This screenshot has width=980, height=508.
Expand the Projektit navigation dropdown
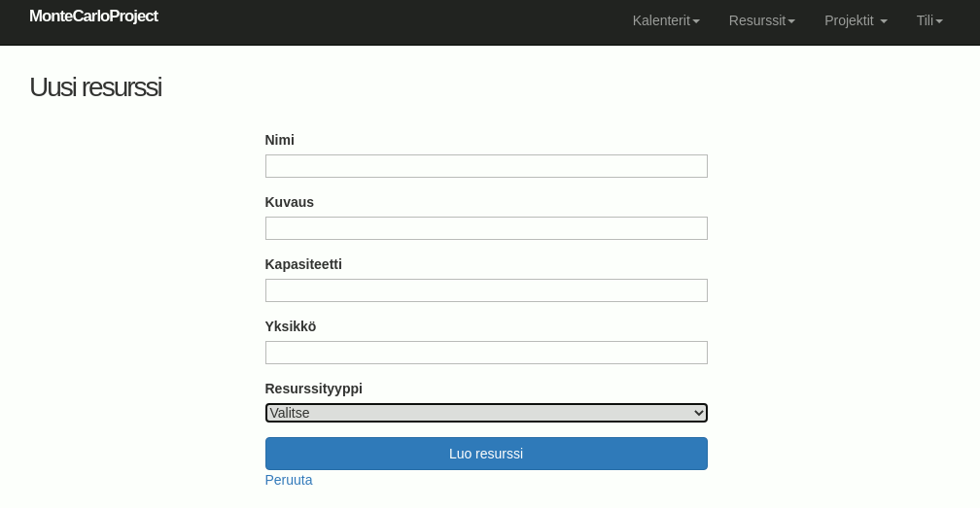855,20
